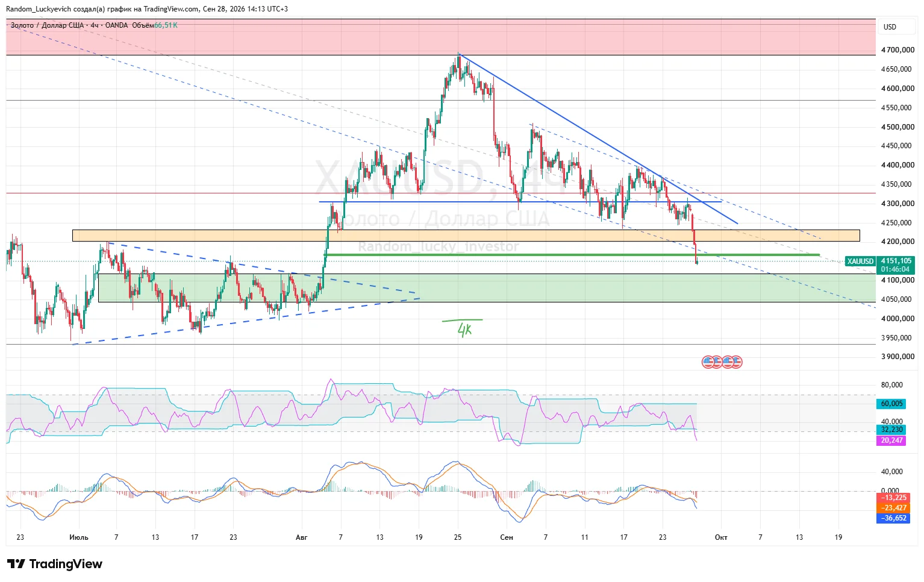Click the 80,000 oscillator axis label
Image resolution: width=924 pixels, height=582 pixels.
pyautogui.click(x=892, y=385)
